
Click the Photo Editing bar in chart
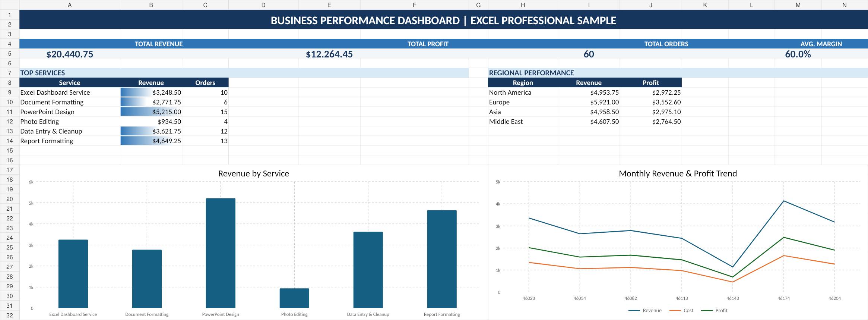point(294,298)
